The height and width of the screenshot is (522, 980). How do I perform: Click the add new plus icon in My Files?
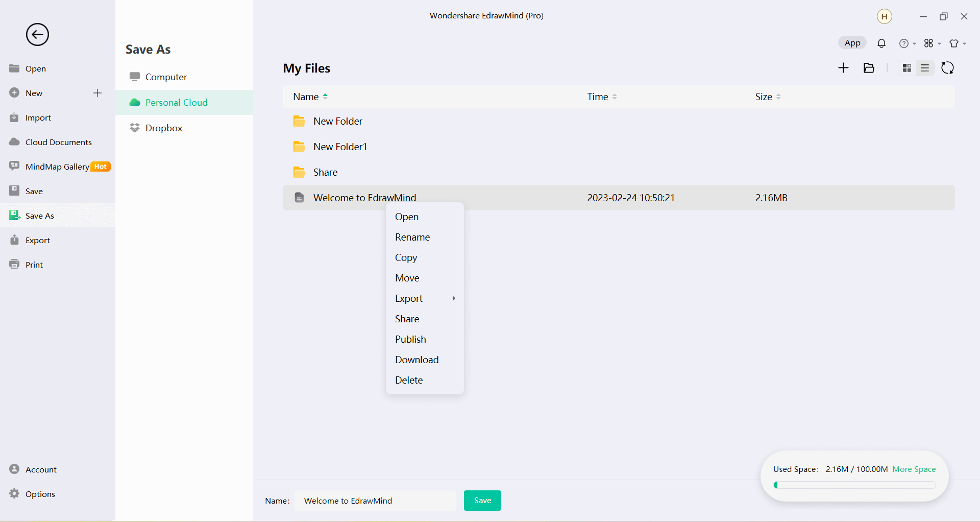[x=844, y=68]
